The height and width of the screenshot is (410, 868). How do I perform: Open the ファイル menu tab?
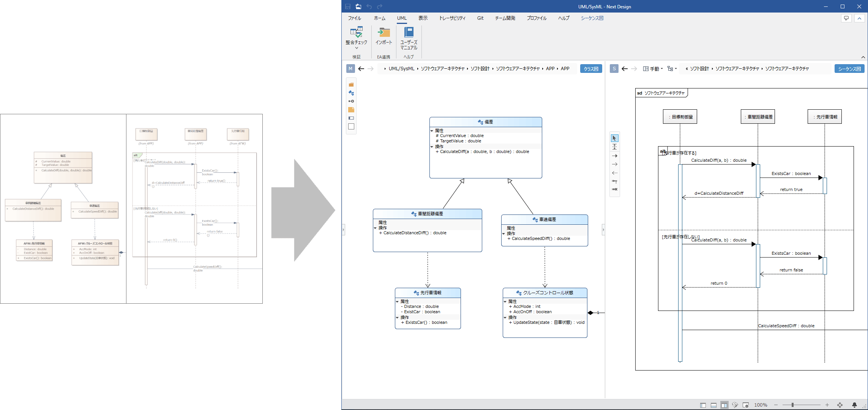tap(354, 18)
